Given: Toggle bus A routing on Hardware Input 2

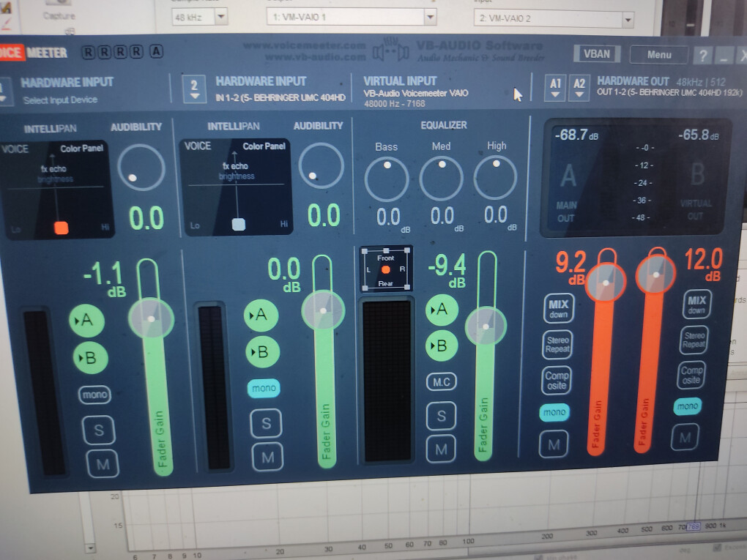Looking at the screenshot, I should (x=261, y=315).
